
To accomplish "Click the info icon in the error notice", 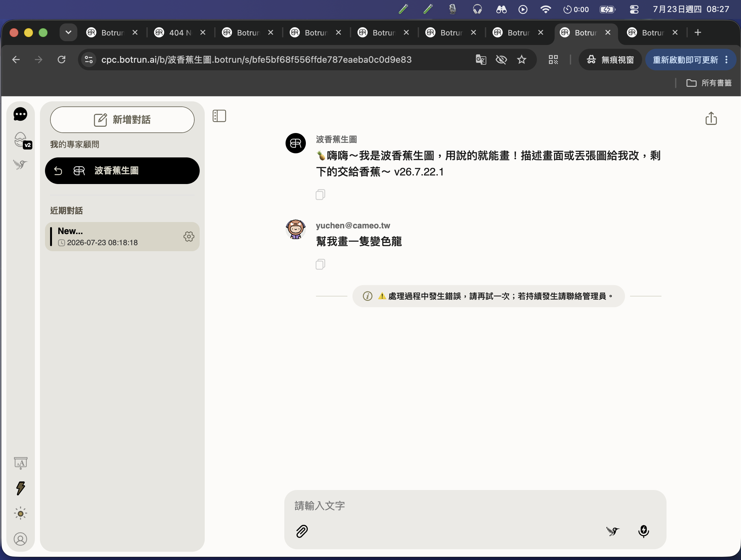I will pos(367,296).
